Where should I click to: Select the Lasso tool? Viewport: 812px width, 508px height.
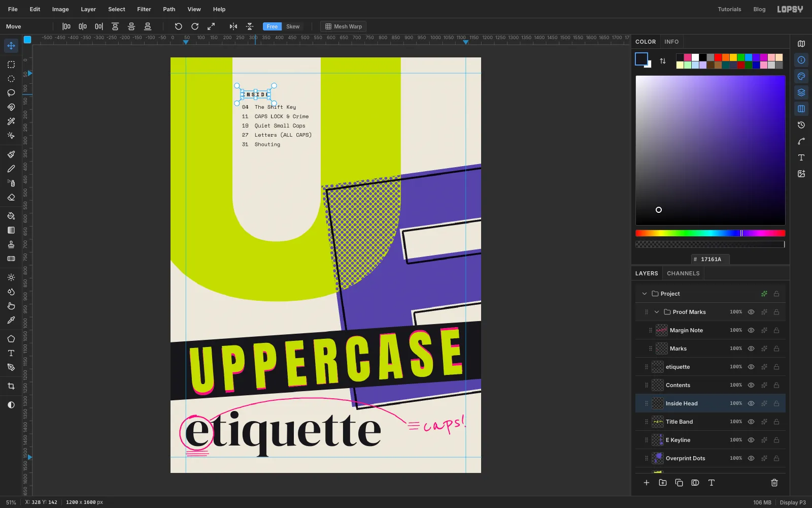[11, 93]
